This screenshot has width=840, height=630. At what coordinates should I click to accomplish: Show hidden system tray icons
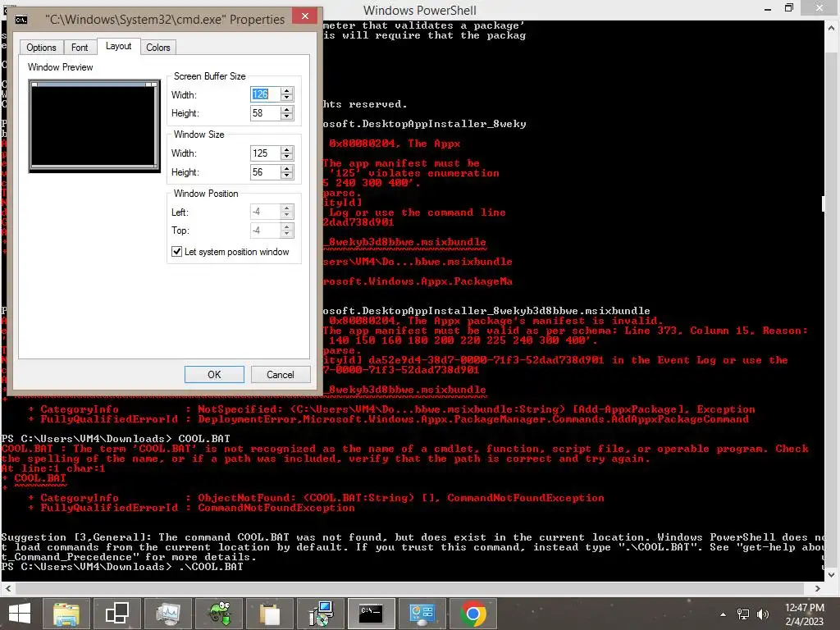point(724,614)
